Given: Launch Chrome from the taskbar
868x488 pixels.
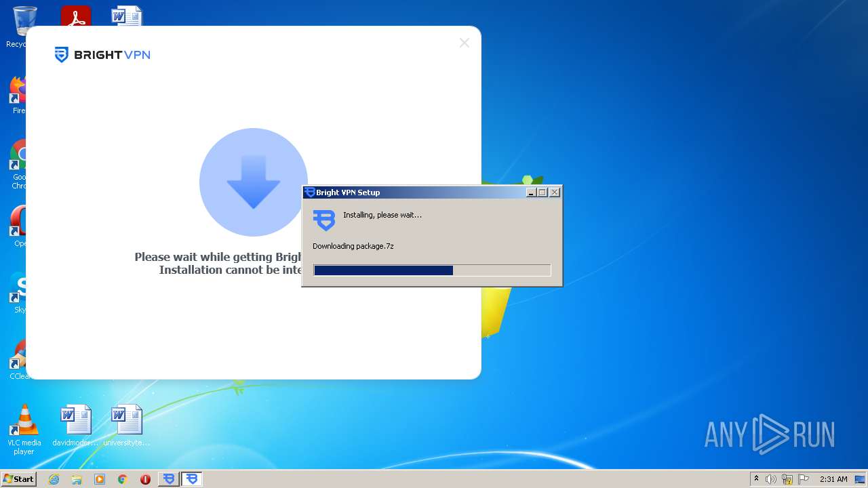Looking at the screenshot, I should [123, 479].
